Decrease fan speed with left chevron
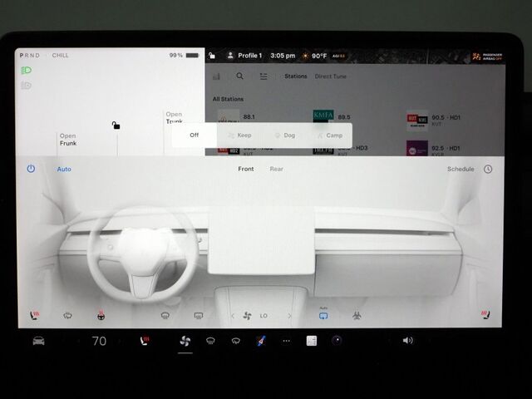This screenshot has height=399, width=532. [233, 316]
